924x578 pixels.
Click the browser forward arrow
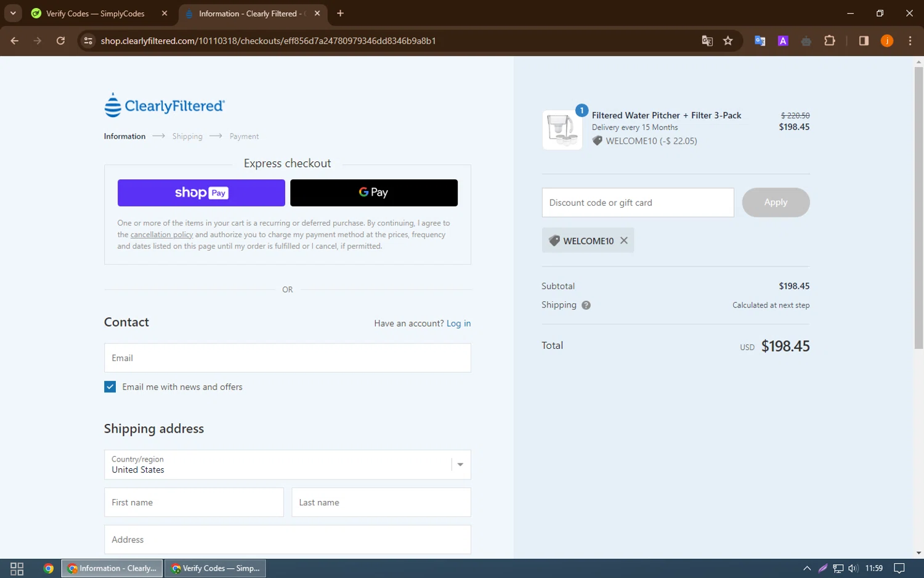point(38,41)
